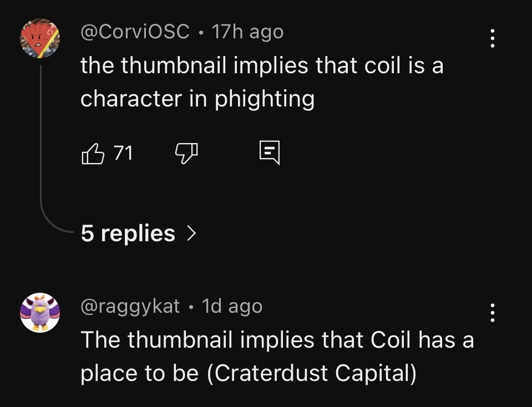Click the word "phighting" in the first comment
The height and width of the screenshot is (407, 532).
pos(265,99)
